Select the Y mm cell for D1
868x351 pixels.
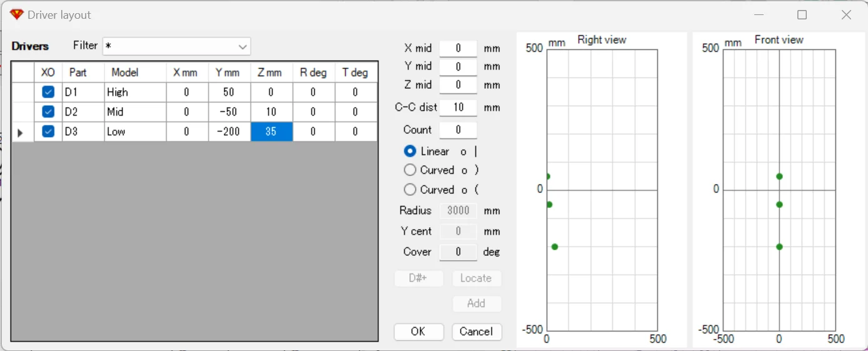tap(229, 92)
